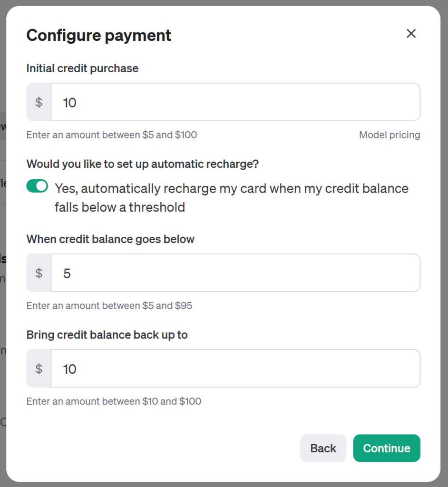
Task: Click the automatic recharge question text
Action: 143,164
